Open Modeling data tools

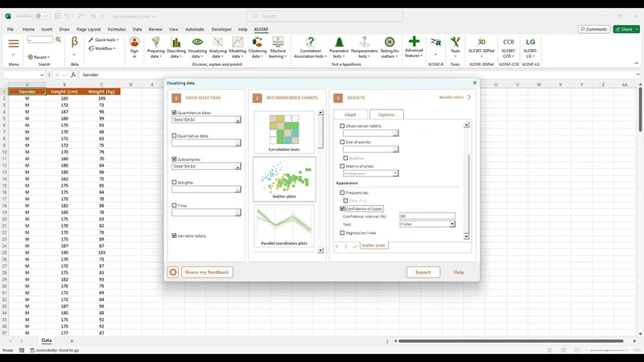(x=237, y=47)
